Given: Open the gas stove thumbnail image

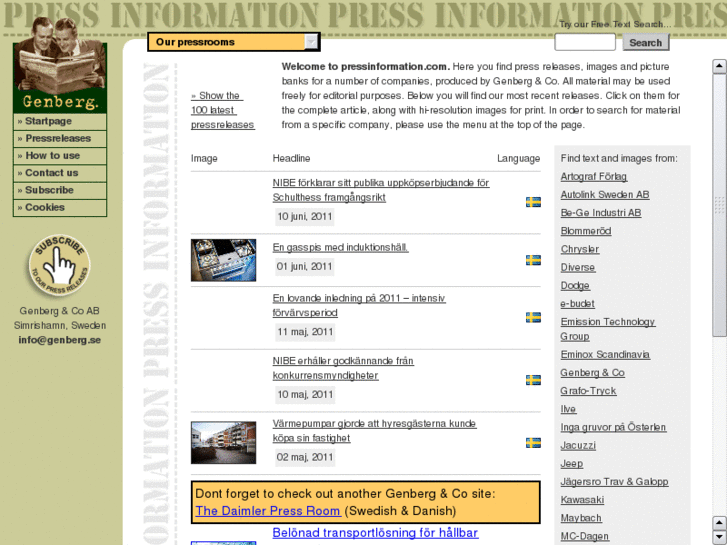Looking at the screenshot, I should click(223, 260).
